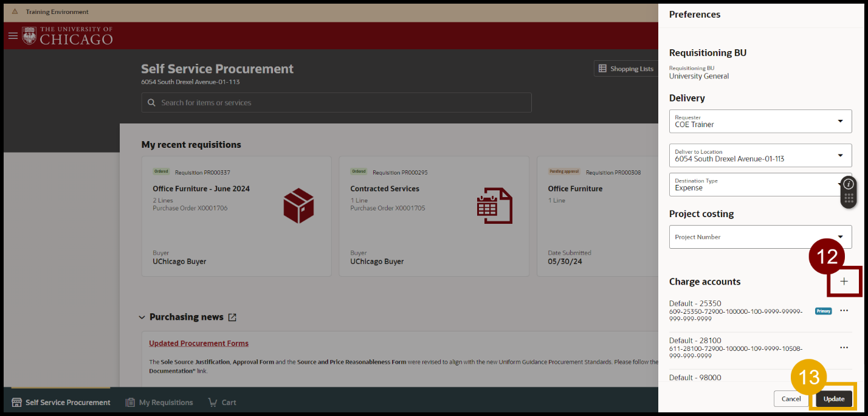Open Purchasing news in external window icon
Viewport: 868px width, 416px height.
pyautogui.click(x=232, y=317)
